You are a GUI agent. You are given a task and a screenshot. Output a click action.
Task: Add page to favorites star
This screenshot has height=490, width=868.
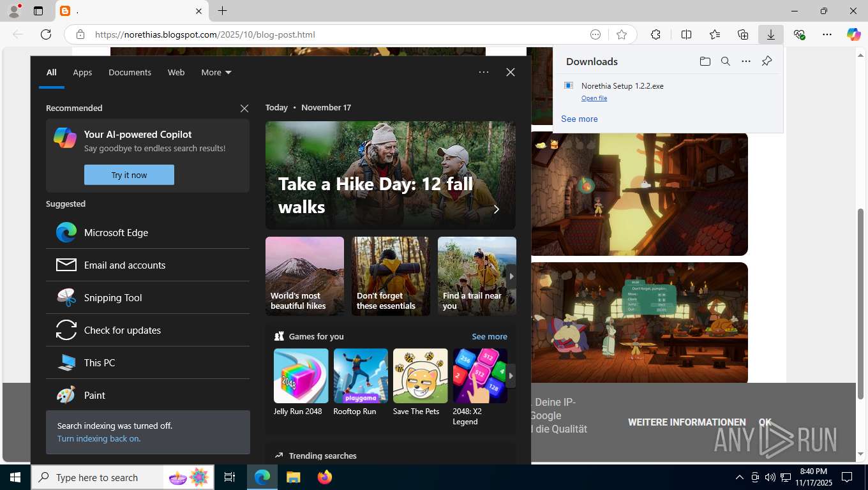tap(622, 34)
